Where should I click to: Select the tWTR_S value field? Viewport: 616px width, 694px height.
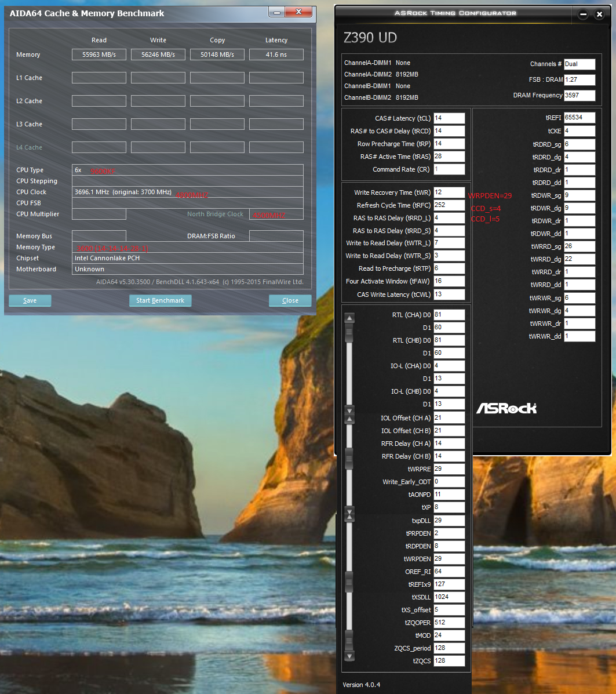pos(449,256)
